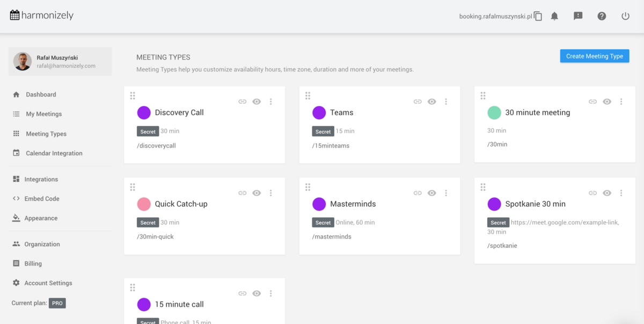Open the Billing page link
The height and width of the screenshot is (324, 644).
pos(33,263)
